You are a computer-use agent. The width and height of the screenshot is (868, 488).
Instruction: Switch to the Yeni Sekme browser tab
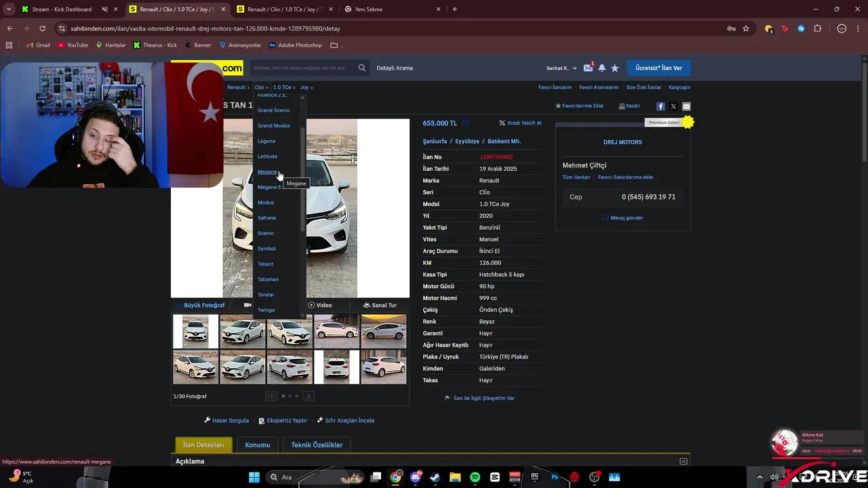point(393,9)
